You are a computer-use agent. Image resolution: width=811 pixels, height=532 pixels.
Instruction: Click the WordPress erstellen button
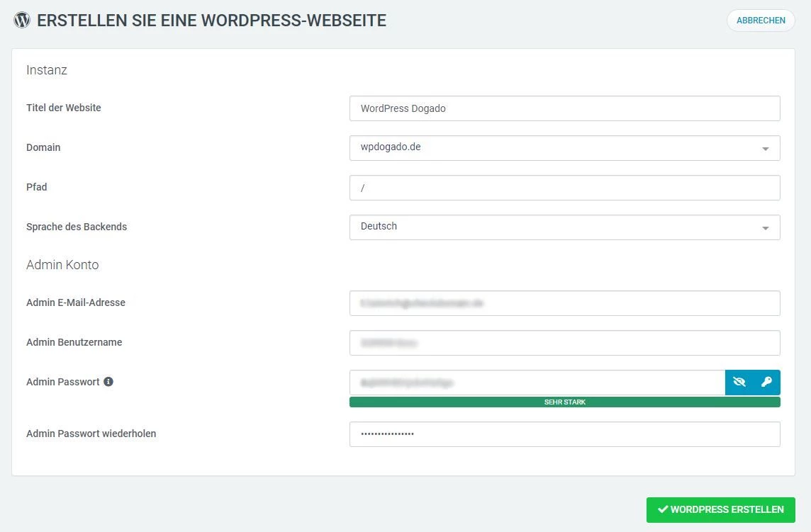click(720, 509)
